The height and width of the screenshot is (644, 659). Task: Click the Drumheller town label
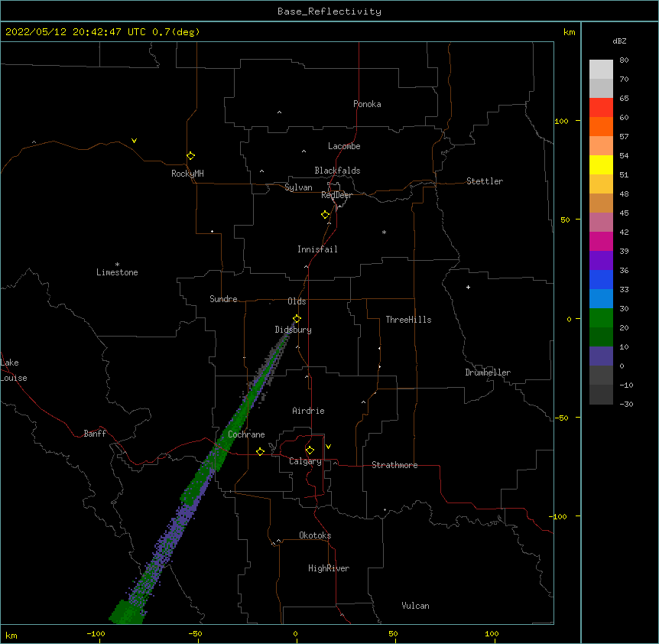coord(488,372)
